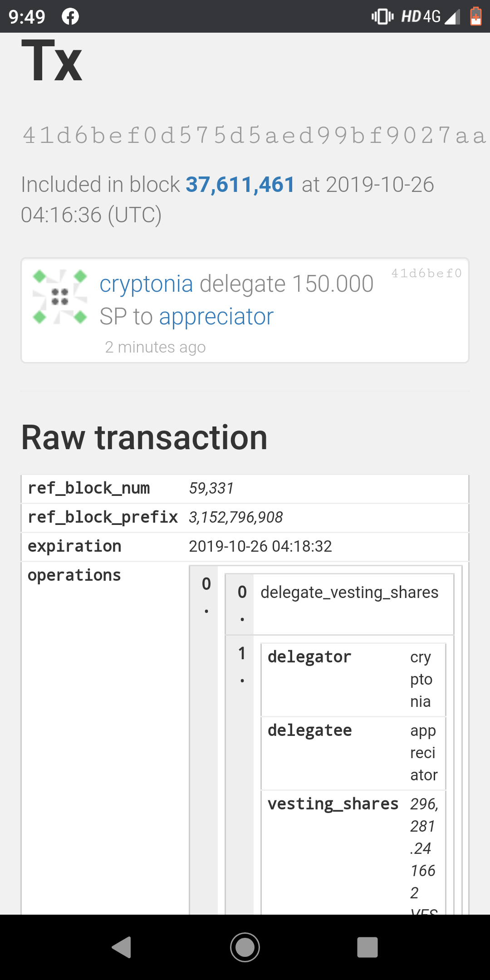Tap the Raw transaction heading
Screen dimensions: 490x980
point(144,437)
